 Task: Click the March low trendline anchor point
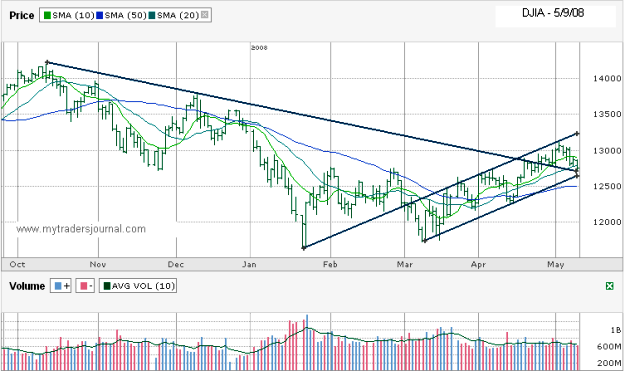point(425,241)
